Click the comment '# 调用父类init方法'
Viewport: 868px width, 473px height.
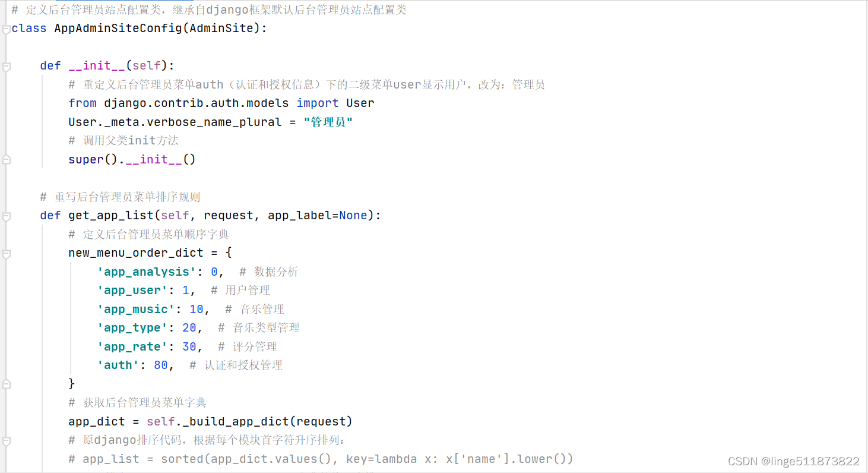click(123, 141)
